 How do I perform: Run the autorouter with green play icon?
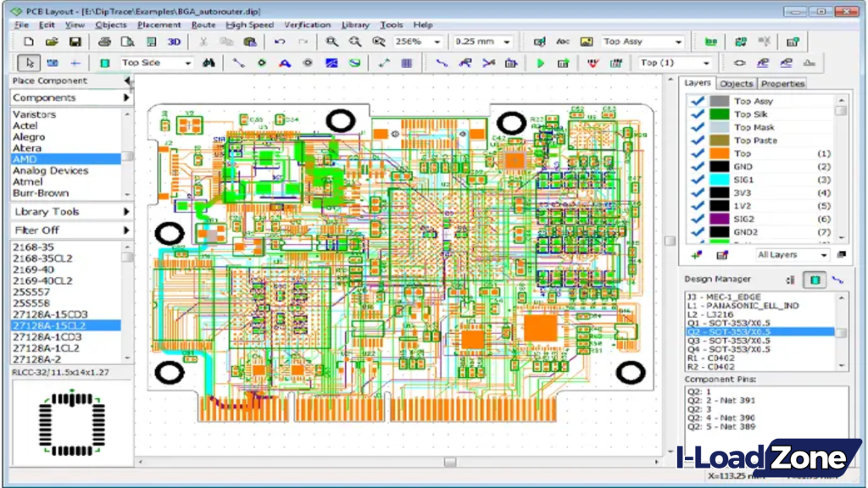point(540,62)
